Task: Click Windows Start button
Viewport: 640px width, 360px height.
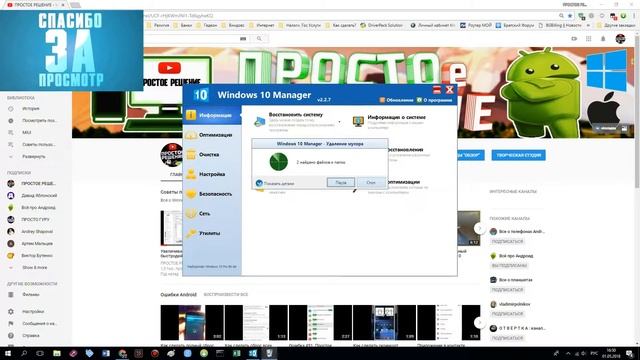Action: tap(8, 353)
